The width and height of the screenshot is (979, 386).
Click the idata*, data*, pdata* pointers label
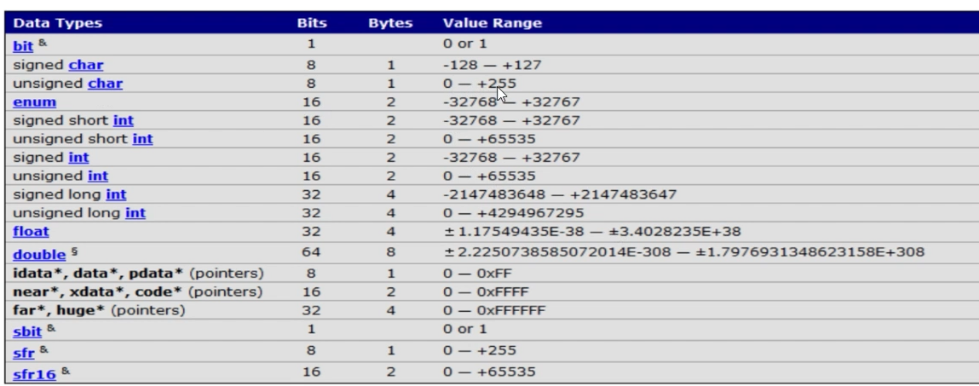(x=138, y=274)
